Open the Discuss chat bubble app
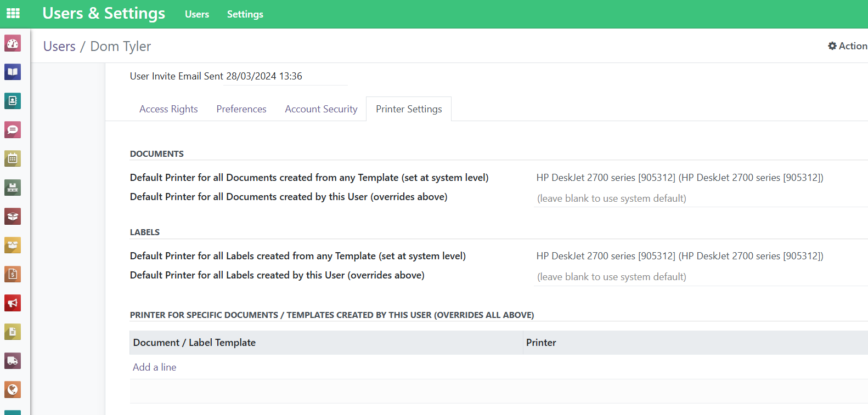The height and width of the screenshot is (415, 868). (13, 130)
